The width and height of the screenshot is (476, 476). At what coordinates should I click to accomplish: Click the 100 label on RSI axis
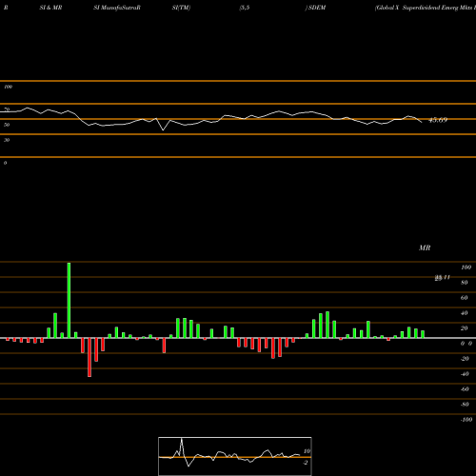click(9, 87)
